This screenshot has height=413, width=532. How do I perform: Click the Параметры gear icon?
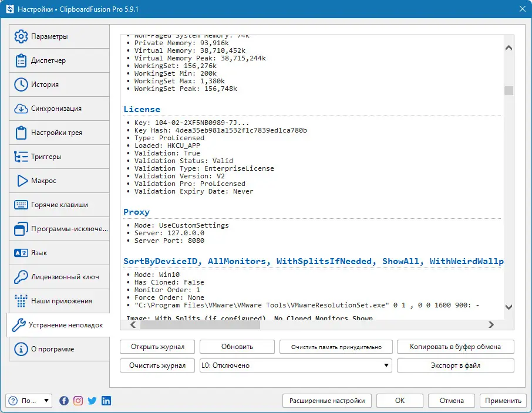click(21, 36)
